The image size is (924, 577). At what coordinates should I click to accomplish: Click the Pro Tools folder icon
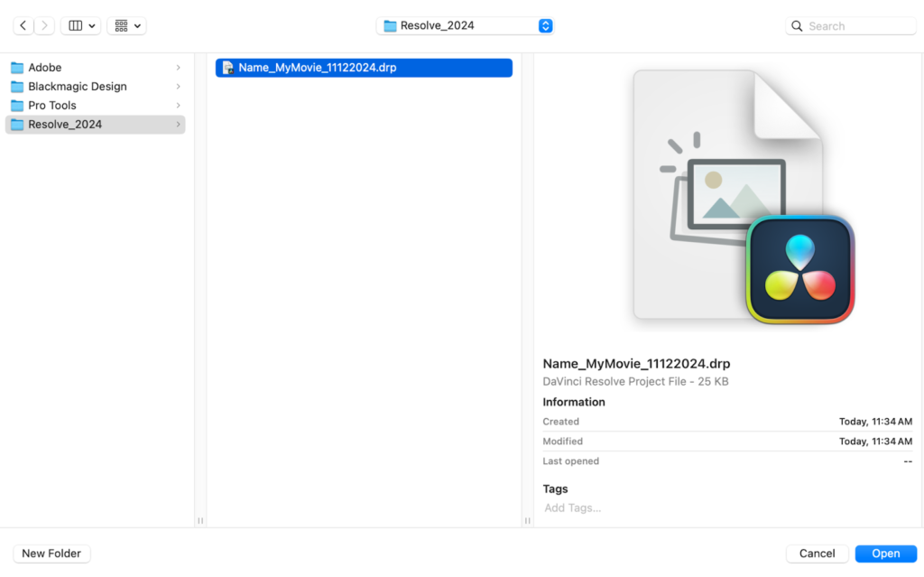(x=17, y=106)
